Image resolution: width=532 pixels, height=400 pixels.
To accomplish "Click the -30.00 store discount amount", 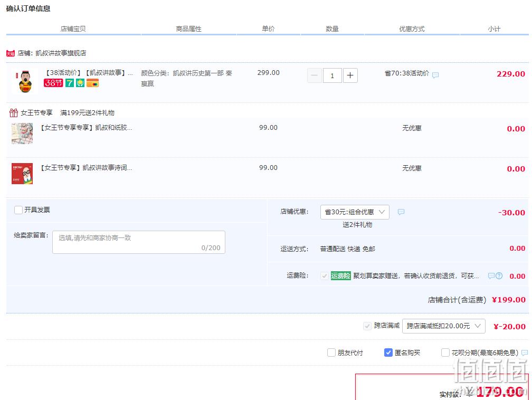I will [511, 213].
